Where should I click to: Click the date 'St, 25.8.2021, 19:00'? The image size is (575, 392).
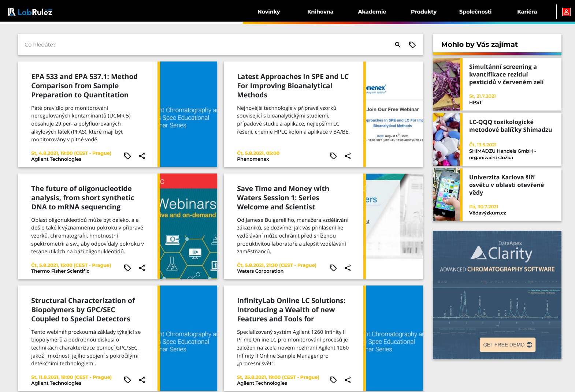tap(278, 377)
